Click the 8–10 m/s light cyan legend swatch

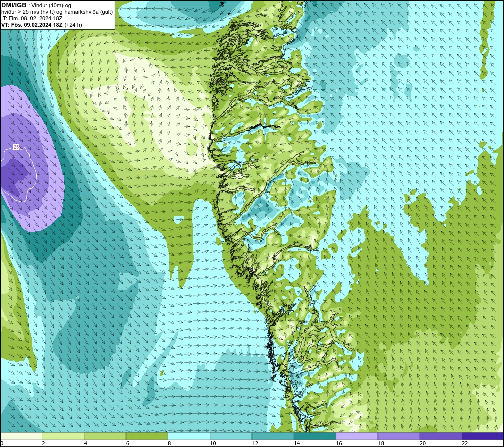pos(189,436)
